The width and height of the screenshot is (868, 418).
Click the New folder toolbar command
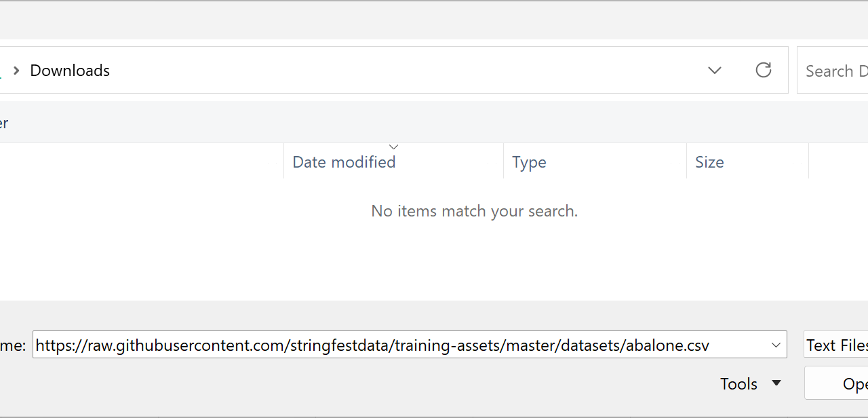point(3,123)
